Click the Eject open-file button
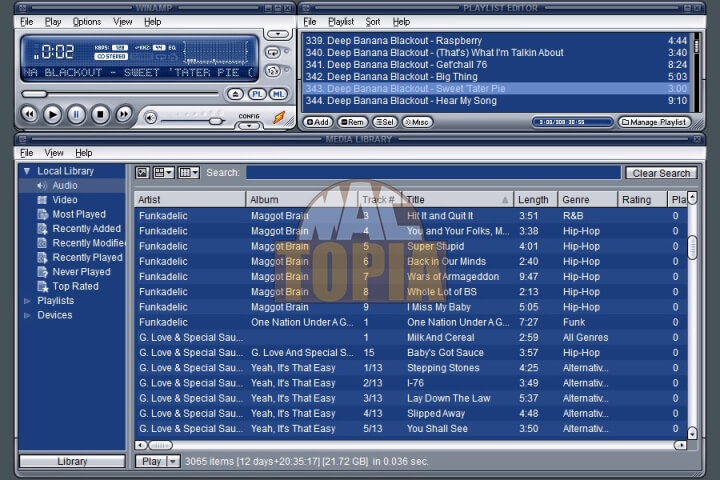Screen dimensions: 720x480 (x=235, y=94)
